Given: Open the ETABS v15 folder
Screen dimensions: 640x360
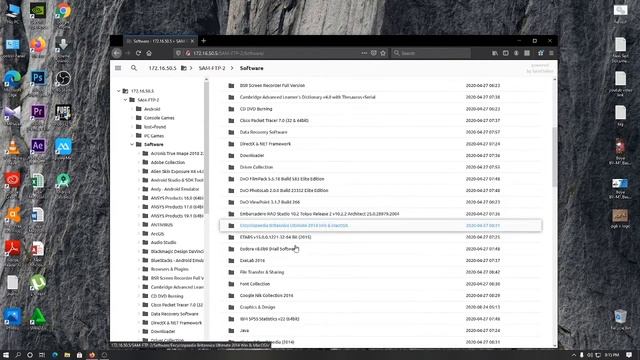Looking at the screenshot, I should [380, 237].
